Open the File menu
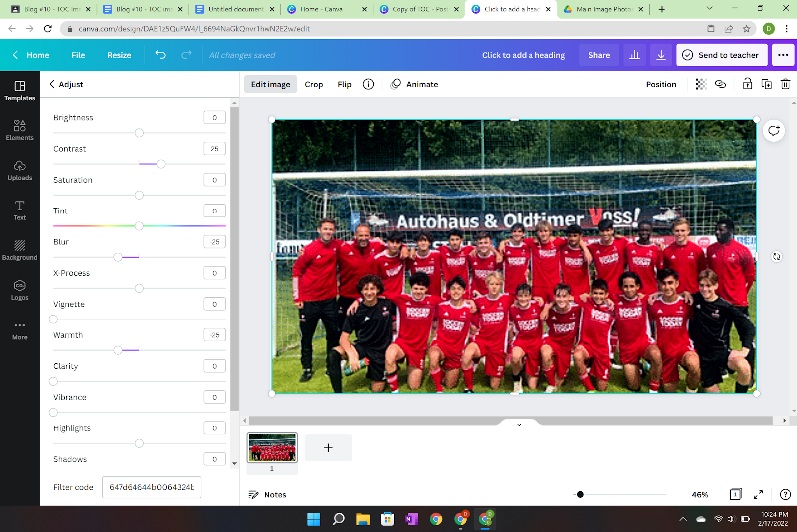797x532 pixels. (78, 55)
